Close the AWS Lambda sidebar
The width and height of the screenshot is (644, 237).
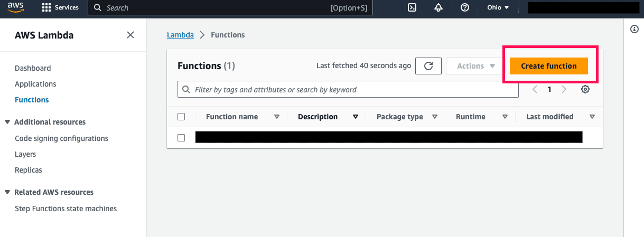point(130,35)
